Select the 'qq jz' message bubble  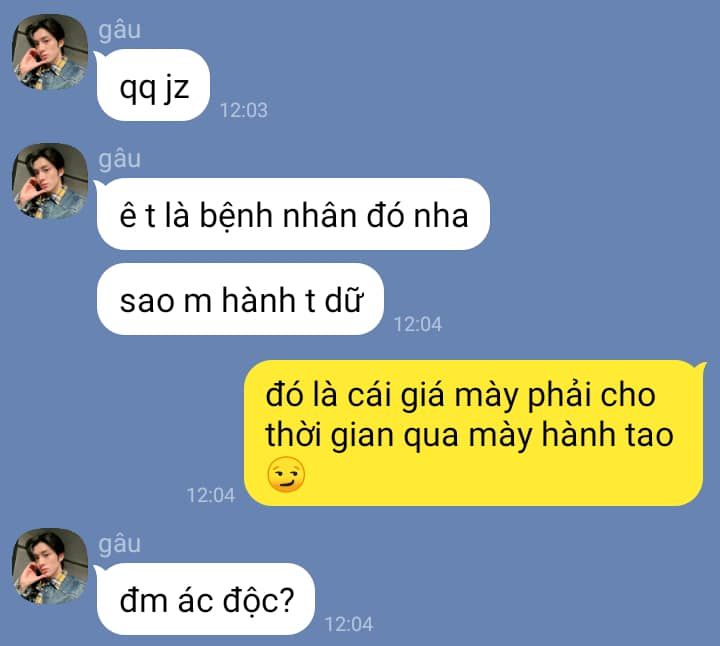pyautogui.click(x=153, y=85)
